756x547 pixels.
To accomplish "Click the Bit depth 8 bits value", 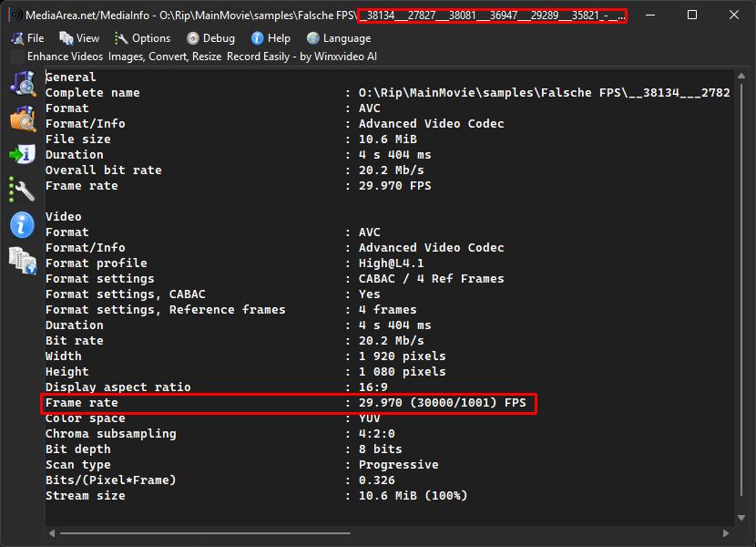I will 381,449.
